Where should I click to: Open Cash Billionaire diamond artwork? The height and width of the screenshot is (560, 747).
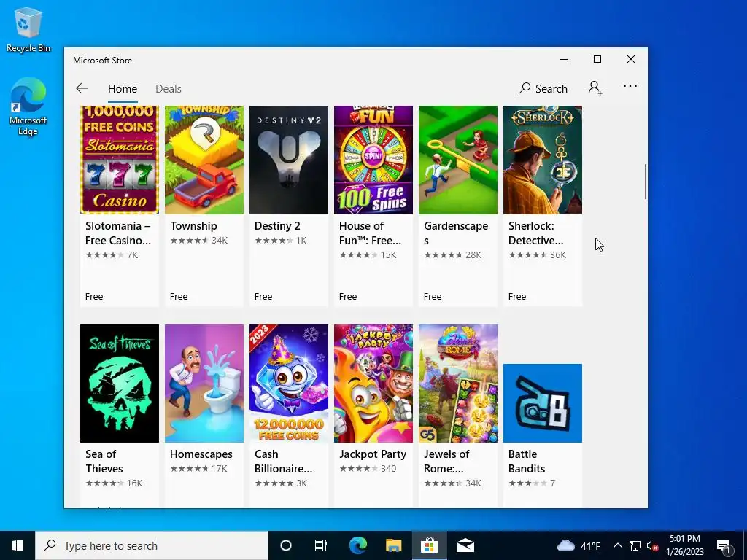click(289, 384)
